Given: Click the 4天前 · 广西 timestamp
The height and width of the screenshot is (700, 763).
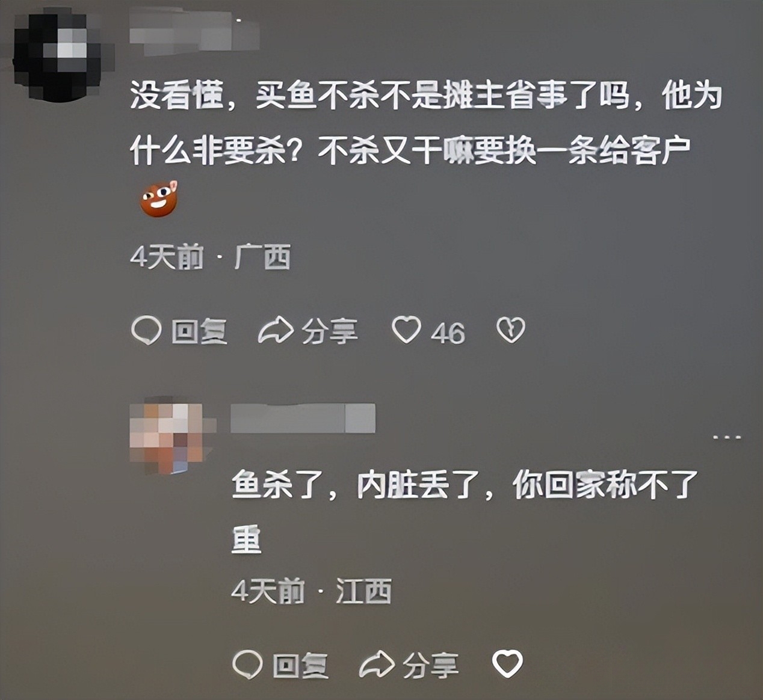Looking at the screenshot, I should [x=211, y=257].
